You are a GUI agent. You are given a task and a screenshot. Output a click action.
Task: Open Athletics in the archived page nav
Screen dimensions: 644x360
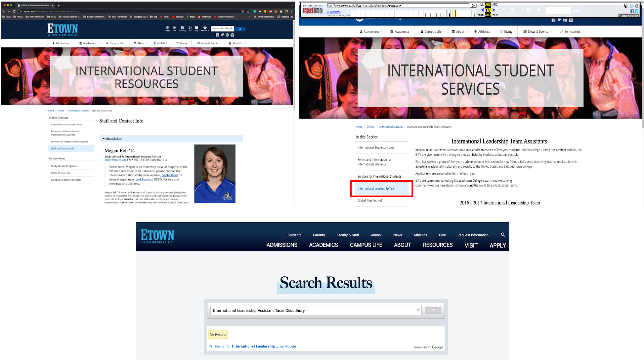click(x=482, y=31)
